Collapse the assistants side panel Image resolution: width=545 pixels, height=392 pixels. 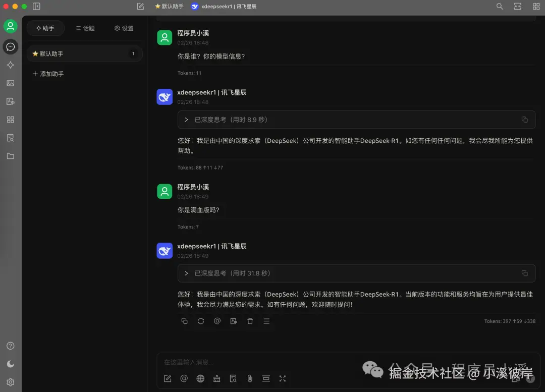click(36, 6)
